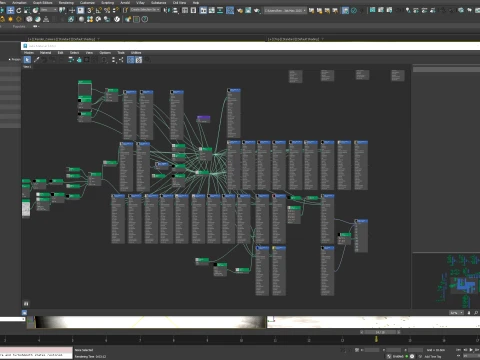The width and height of the screenshot is (480, 360).
Task: Click Move Children icon in Slate toolbar
Action: 71,60
